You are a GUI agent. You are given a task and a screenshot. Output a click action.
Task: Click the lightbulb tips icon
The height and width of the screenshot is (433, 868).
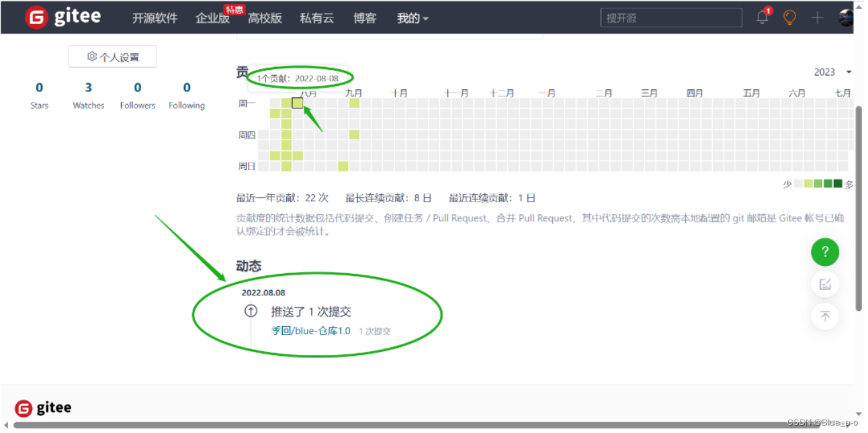point(789,17)
